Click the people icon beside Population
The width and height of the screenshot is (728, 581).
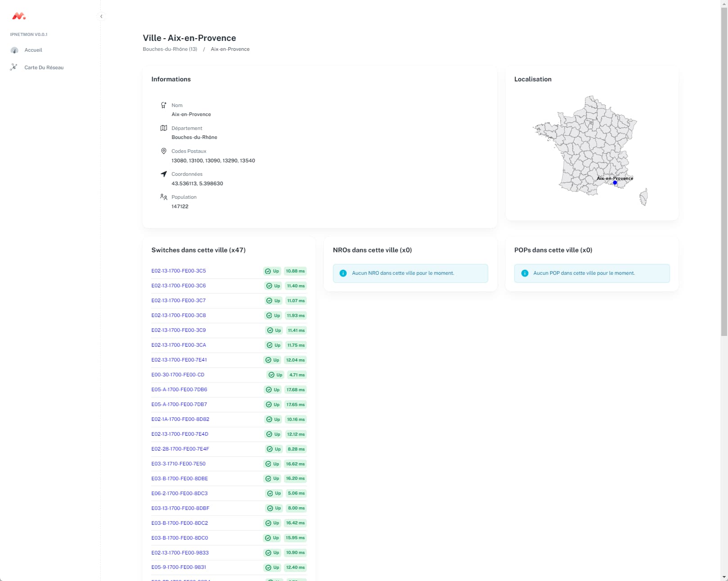(164, 197)
